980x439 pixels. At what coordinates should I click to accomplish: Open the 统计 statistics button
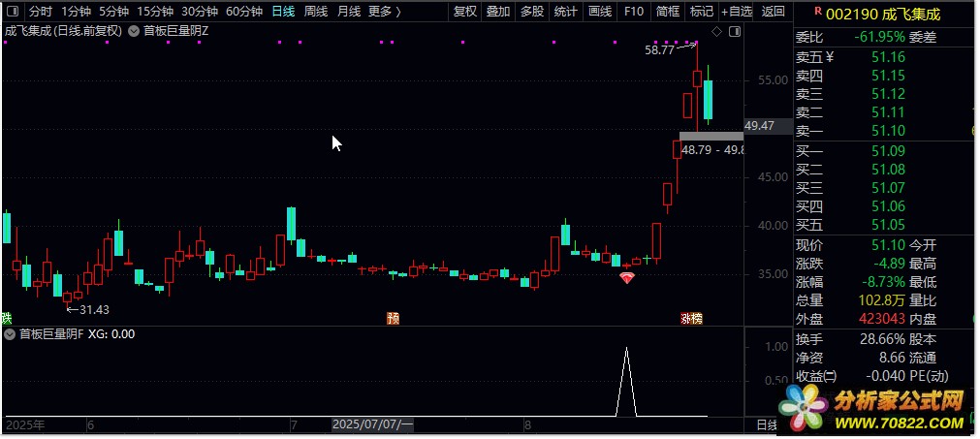pyautogui.click(x=566, y=12)
